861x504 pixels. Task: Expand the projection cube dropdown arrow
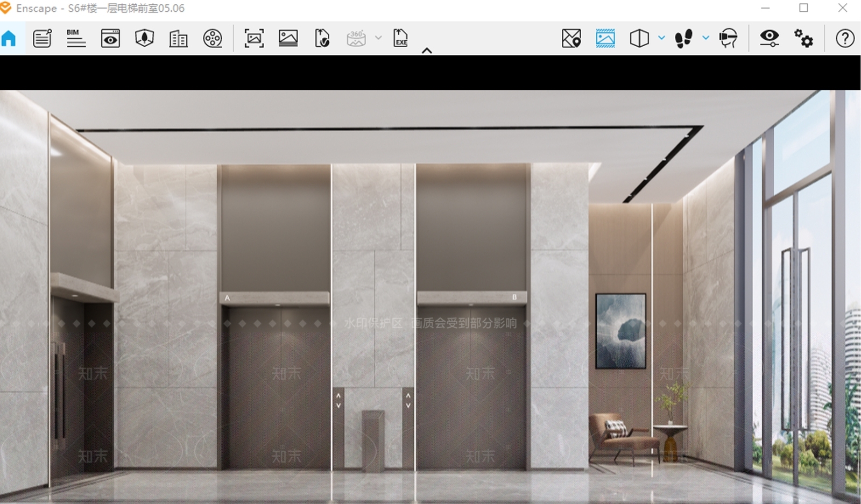pyautogui.click(x=662, y=38)
